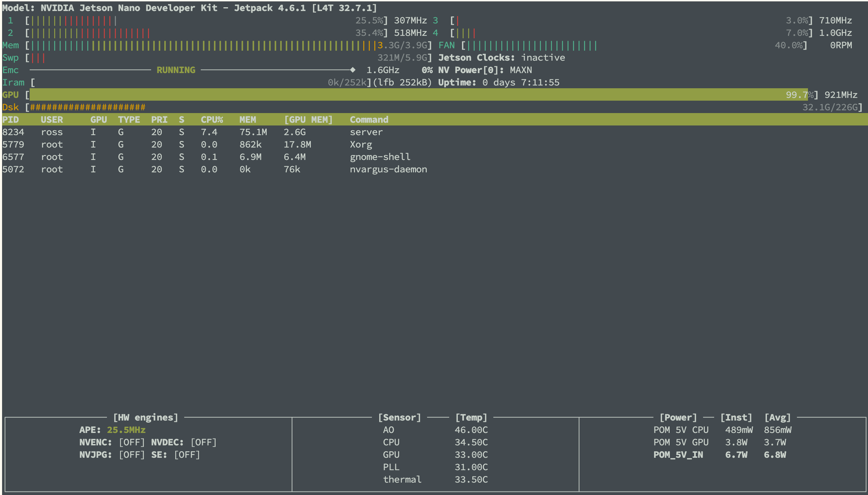Click the [GPU MEM] column header
The image size is (868, 495).
click(x=308, y=120)
